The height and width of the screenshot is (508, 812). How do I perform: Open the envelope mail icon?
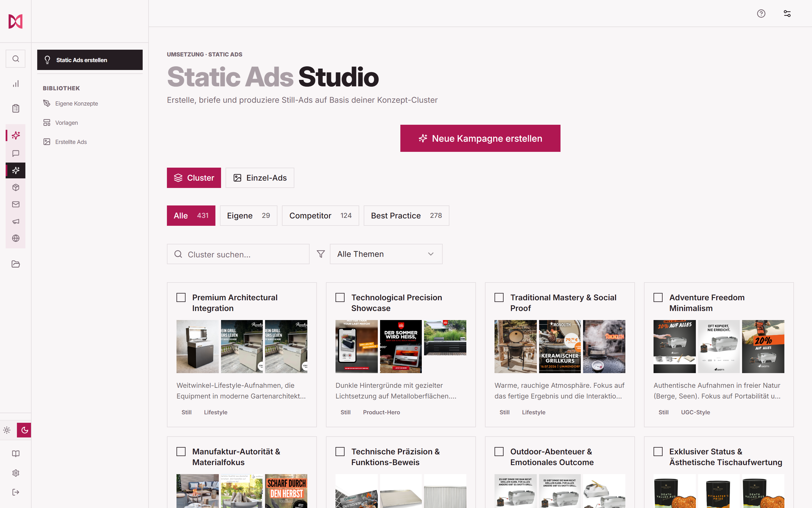pyautogui.click(x=16, y=204)
